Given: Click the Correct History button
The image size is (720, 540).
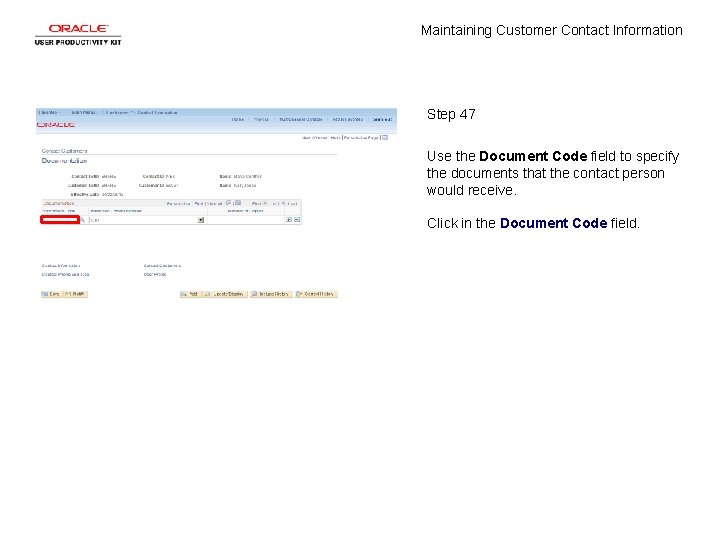Looking at the screenshot, I should 316,294.
